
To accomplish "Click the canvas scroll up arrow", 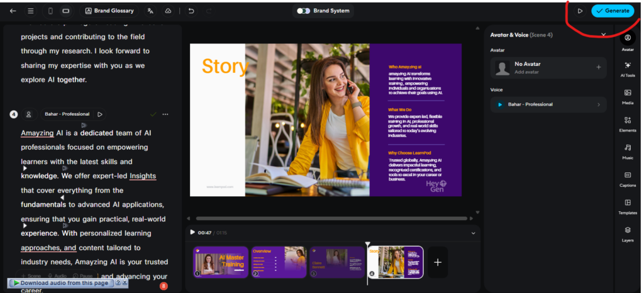I will click(477, 28).
